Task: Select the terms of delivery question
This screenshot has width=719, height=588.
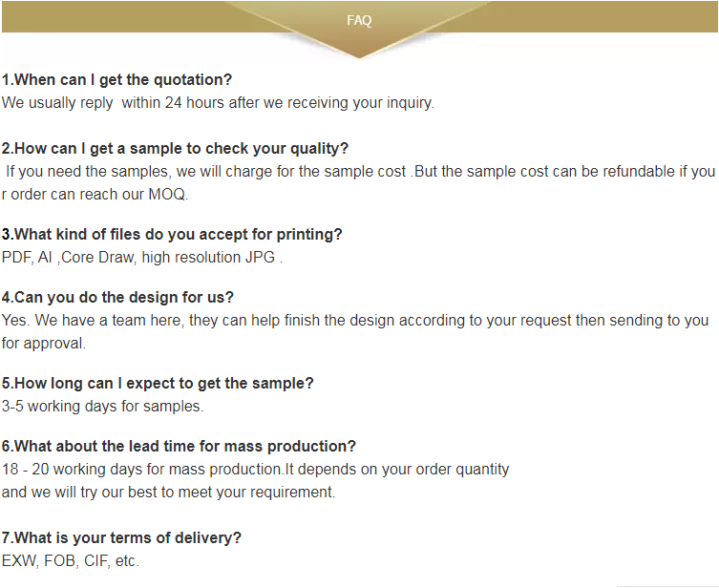Action: tap(121, 537)
